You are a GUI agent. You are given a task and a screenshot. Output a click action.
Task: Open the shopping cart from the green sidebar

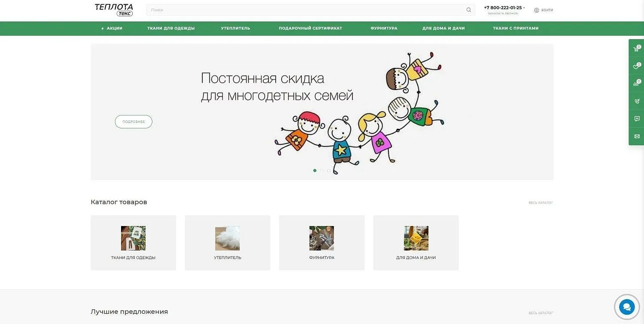tap(636, 49)
